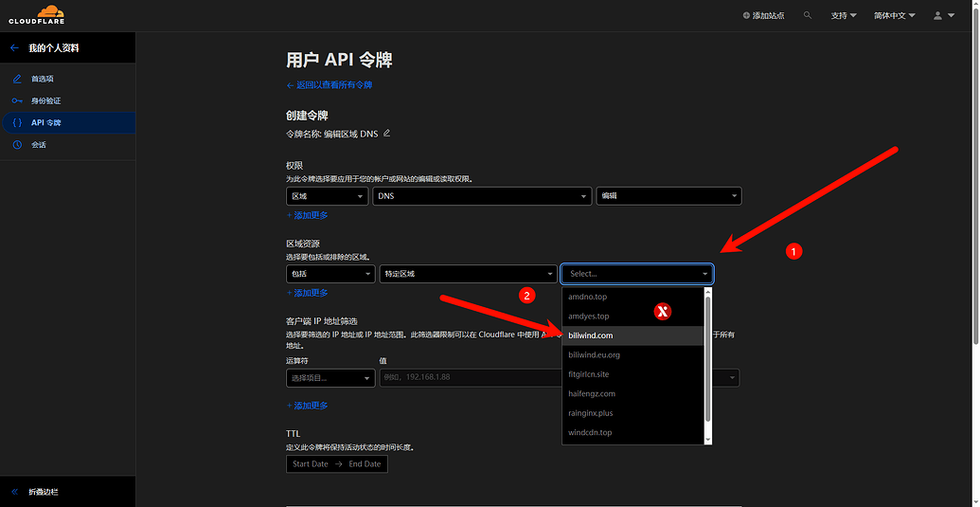
Task: Open the DNS permission dropdown
Action: point(482,195)
